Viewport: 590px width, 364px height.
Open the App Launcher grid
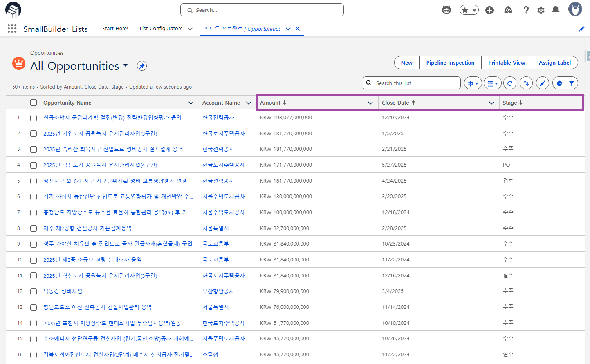tap(12, 29)
